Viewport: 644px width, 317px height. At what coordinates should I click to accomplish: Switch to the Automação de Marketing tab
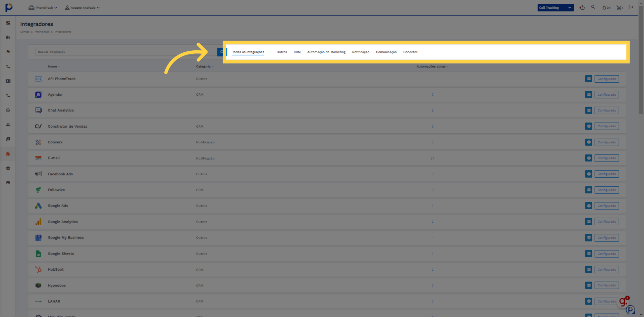[326, 52]
